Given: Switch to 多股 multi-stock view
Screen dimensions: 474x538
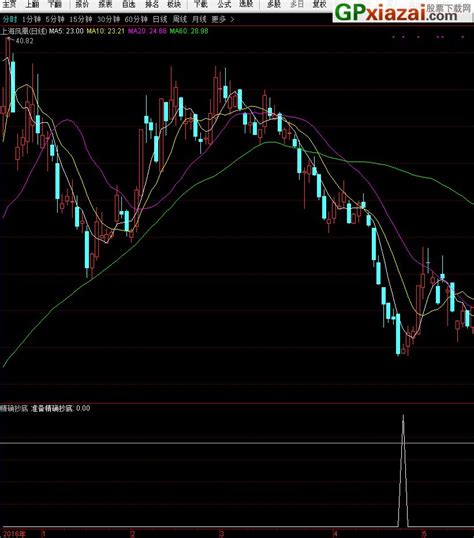Looking at the screenshot, I should (274, 4).
